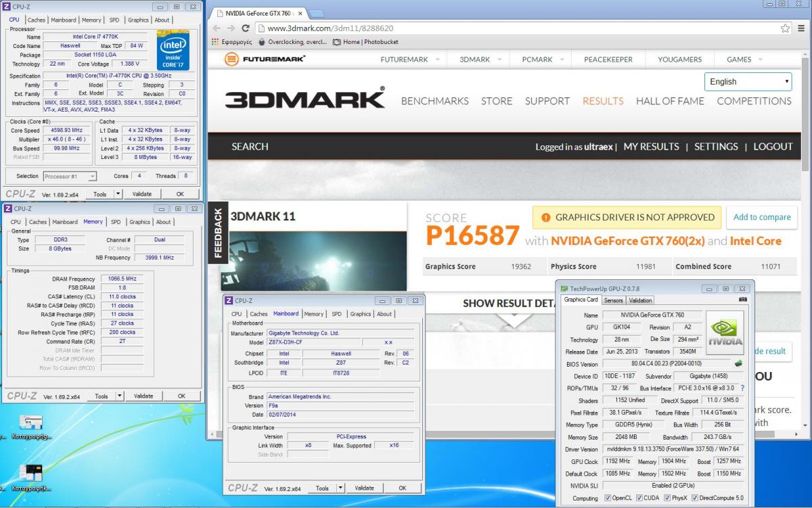Open MY RESULTS link

coord(651,146)
